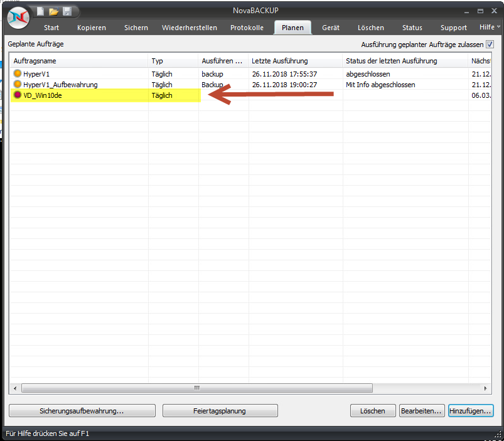The image size is (504, 441).
Task: Sort by the Auftragsname column header
Action: (79, 61)
